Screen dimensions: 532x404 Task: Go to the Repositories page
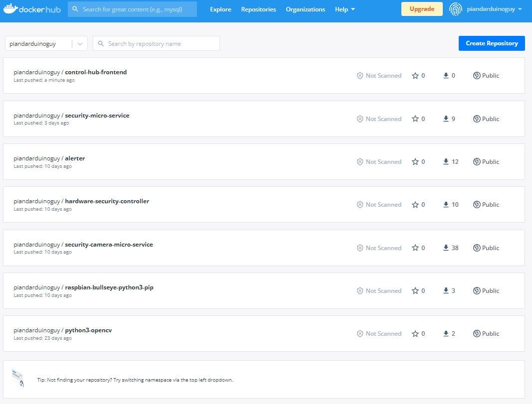(x=258, y=9)
